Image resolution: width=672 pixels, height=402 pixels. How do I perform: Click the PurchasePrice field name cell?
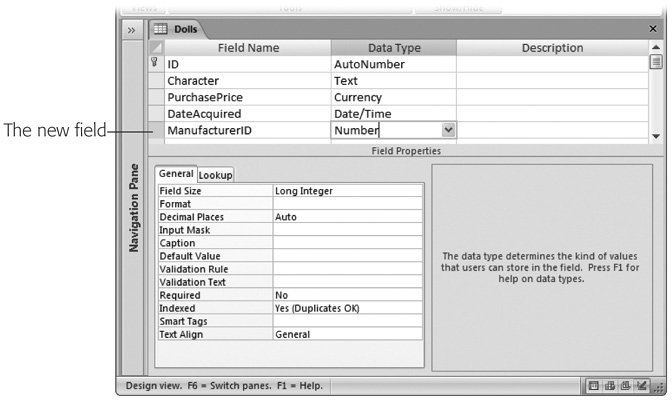click(248, 97)
